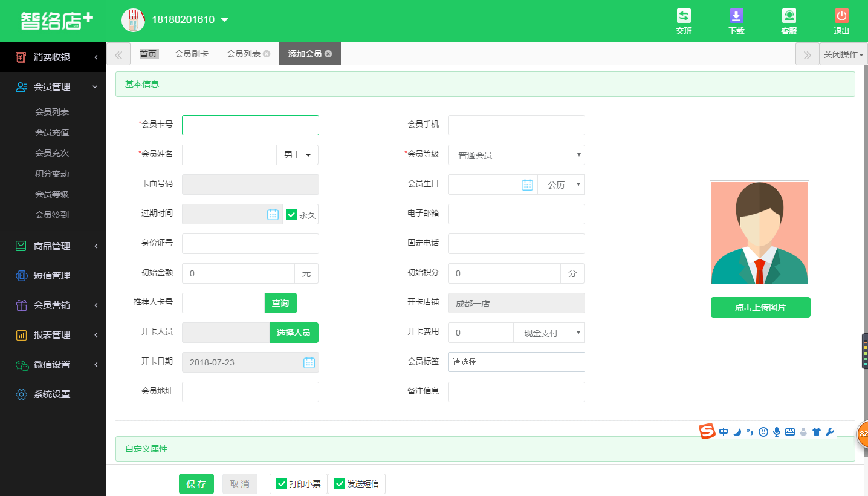868x496 pixels.
Task: Click the 退出 logout power icon
Action: (x=841, y=16)
